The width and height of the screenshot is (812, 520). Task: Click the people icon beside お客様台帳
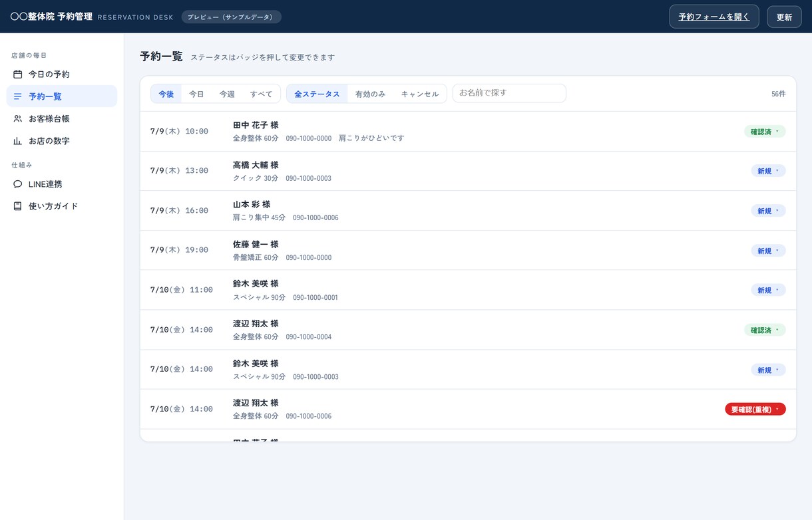[x=18, y=118]
